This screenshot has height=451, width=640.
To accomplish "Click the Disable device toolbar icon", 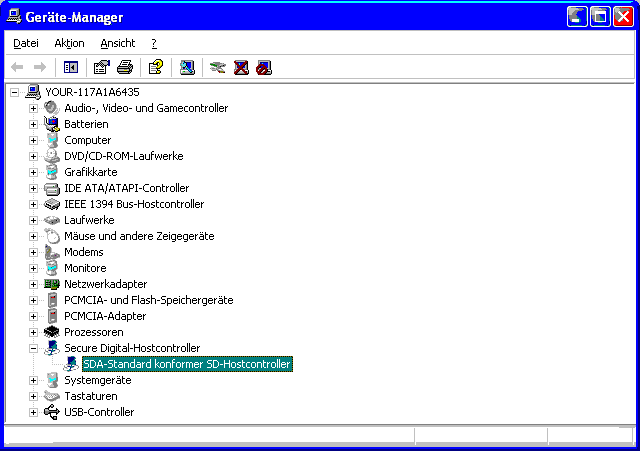I will pos(264,67).
